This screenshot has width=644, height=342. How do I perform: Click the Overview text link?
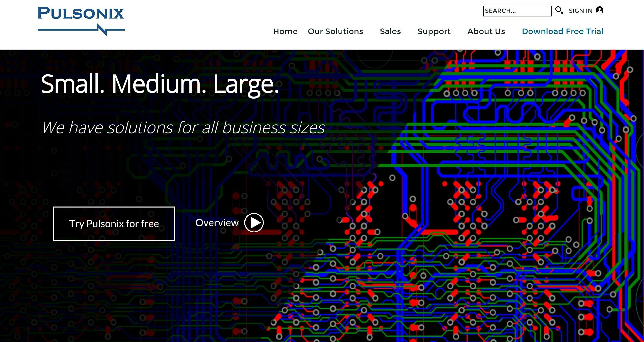click(x=217, y=223)
